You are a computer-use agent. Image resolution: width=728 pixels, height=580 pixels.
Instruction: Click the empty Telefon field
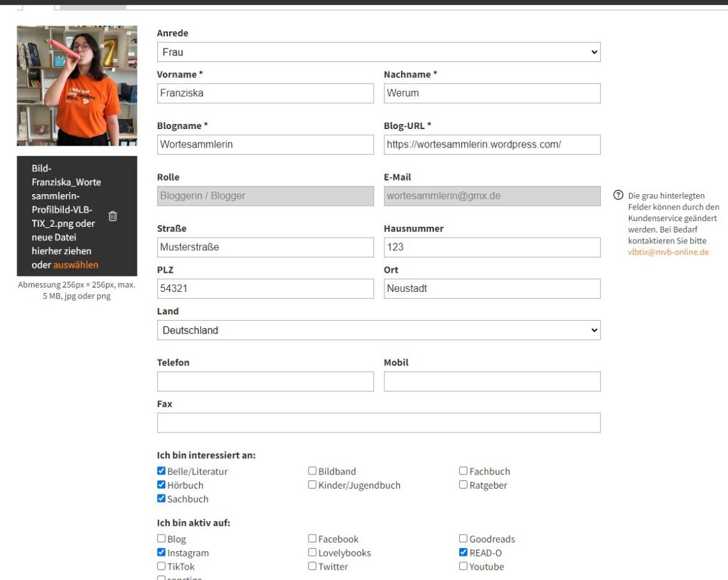[x=265, y=381]
